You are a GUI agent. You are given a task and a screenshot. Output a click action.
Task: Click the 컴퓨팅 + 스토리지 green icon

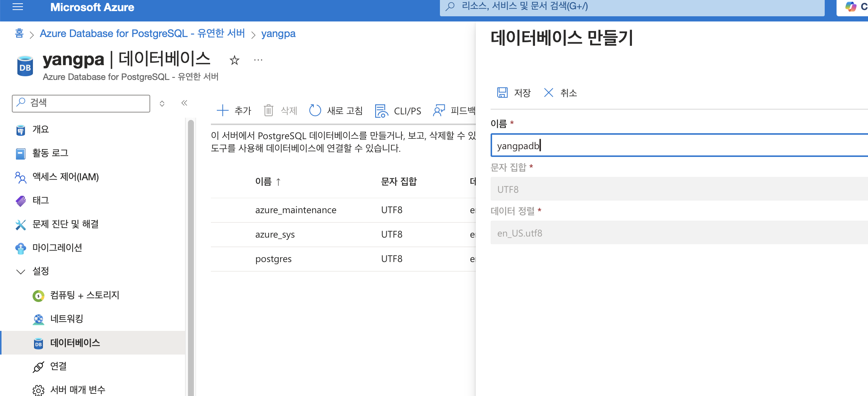point(38,296)
